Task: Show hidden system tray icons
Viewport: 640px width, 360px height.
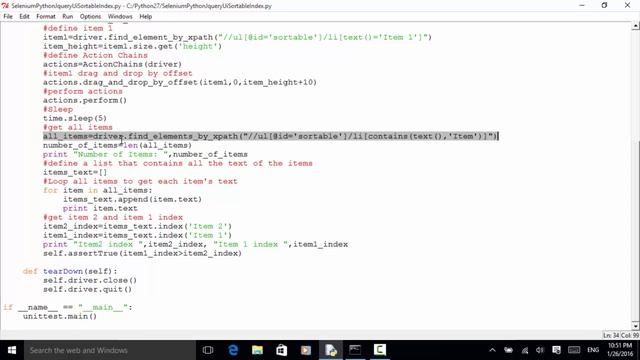Action: [492, 350]
